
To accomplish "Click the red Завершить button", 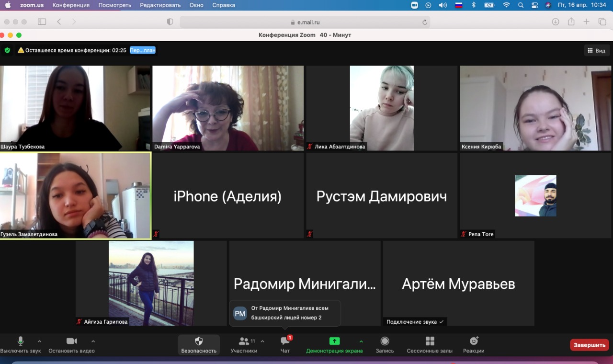I will click(x=589, y=345).
